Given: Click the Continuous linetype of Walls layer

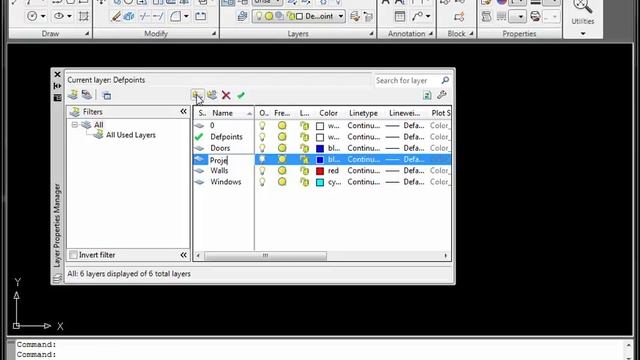Looking at the screenshot, I should (363, 171).
